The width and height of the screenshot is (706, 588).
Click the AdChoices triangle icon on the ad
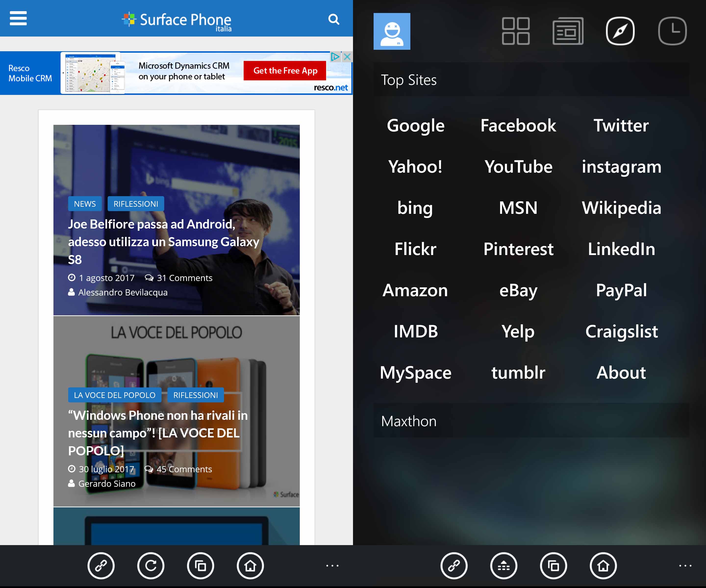tap(335, 57)
